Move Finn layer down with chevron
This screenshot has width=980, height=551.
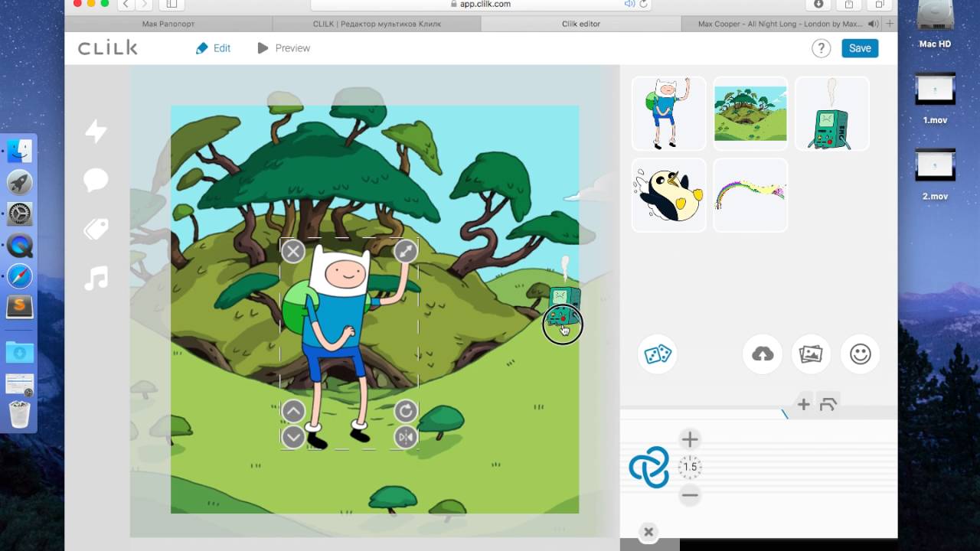pos(293,437)
